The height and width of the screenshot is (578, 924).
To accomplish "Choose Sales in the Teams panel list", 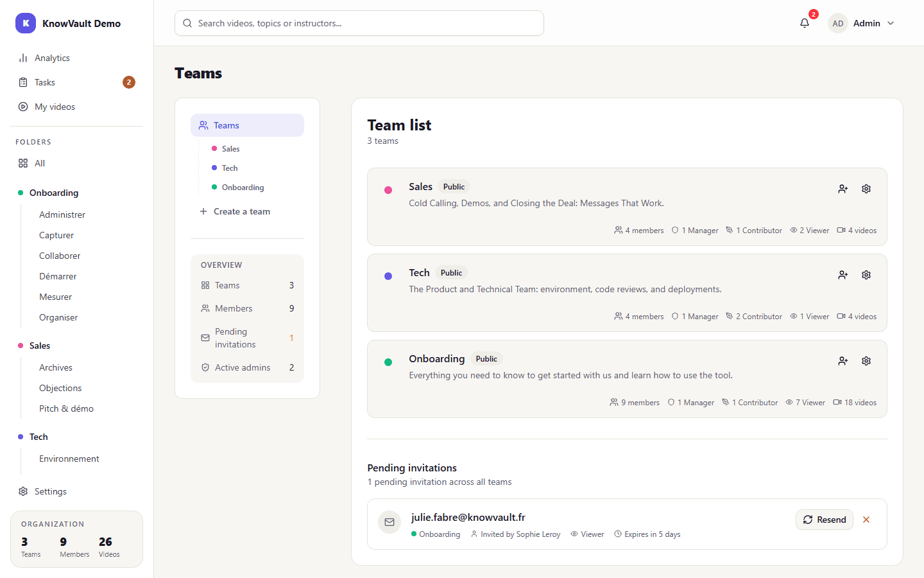I will click(231, 149).
